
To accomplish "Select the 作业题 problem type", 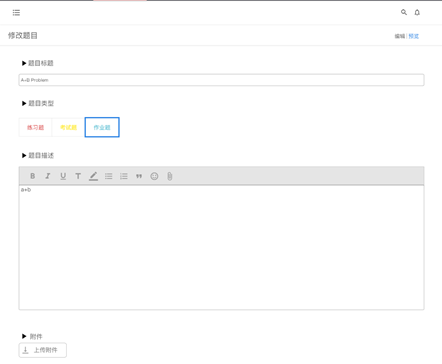I will point(102,127).
